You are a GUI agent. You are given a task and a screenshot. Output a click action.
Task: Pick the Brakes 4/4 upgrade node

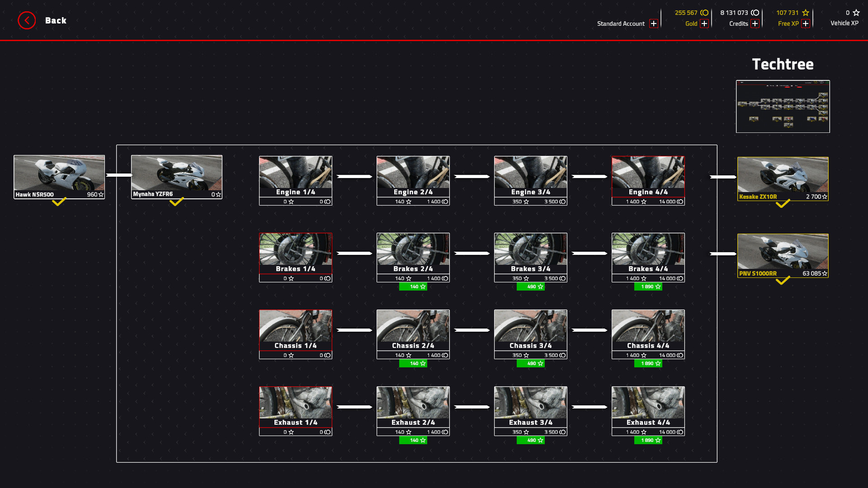click(648, 255)
